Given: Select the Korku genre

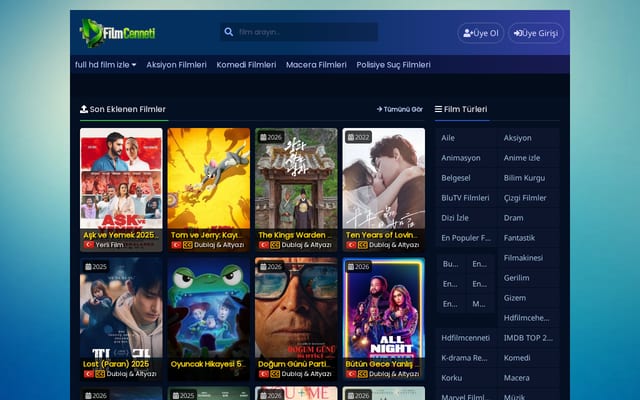Looking at the screenshot, I should coord(466,378).
